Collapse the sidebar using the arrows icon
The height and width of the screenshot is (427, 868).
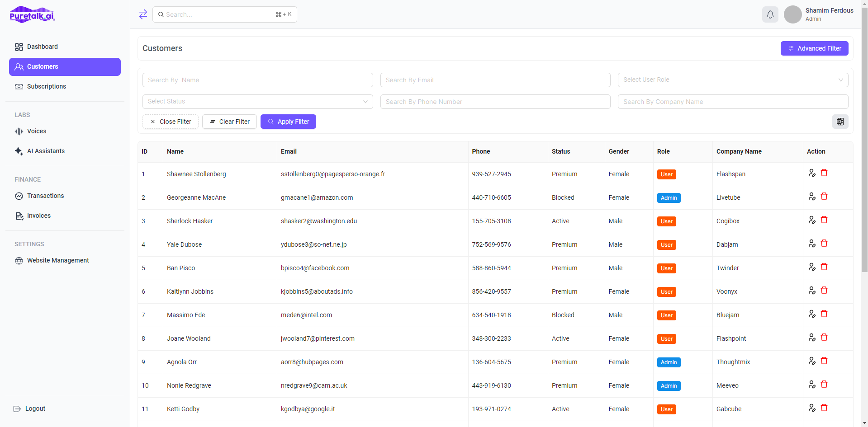(x=143, y=14)
